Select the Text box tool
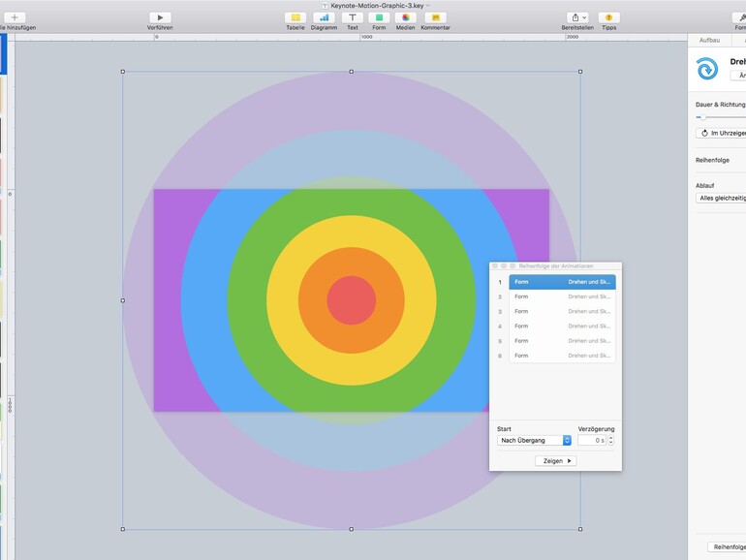This screenshot has width=746, height=560. [353, 17]
